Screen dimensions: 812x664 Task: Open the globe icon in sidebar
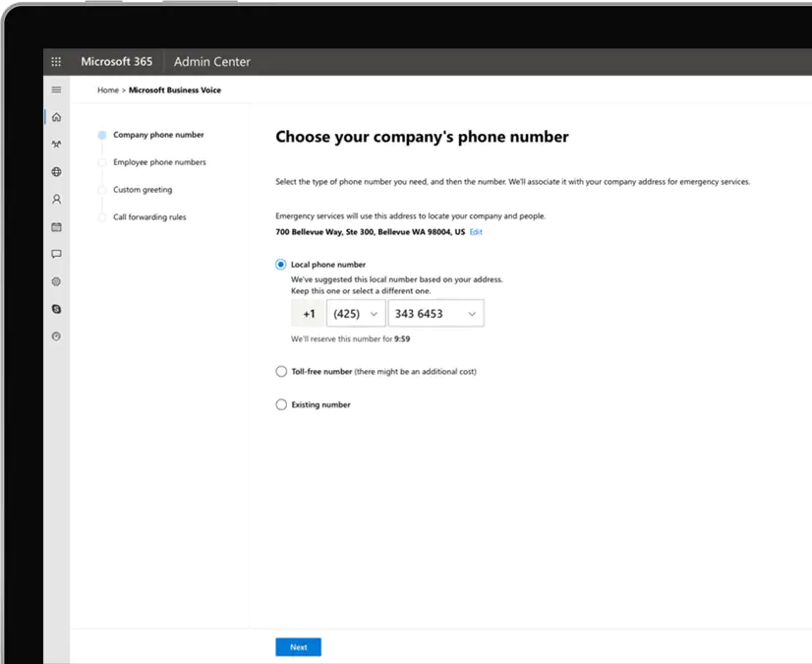[x=56, y=172]
